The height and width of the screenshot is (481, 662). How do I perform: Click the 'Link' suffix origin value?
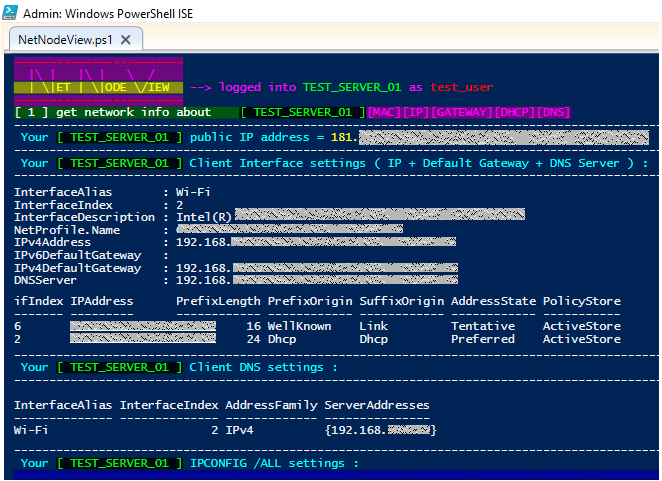(374, 326)
